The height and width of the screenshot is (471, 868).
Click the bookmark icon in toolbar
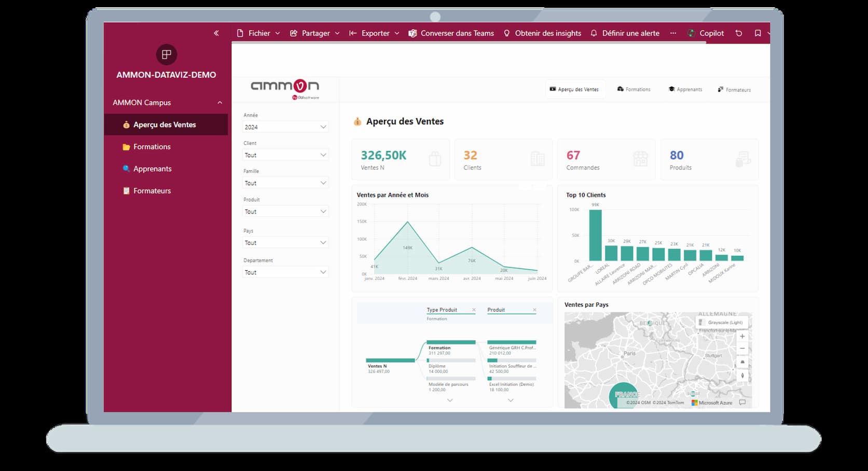(x=757, y=33)
